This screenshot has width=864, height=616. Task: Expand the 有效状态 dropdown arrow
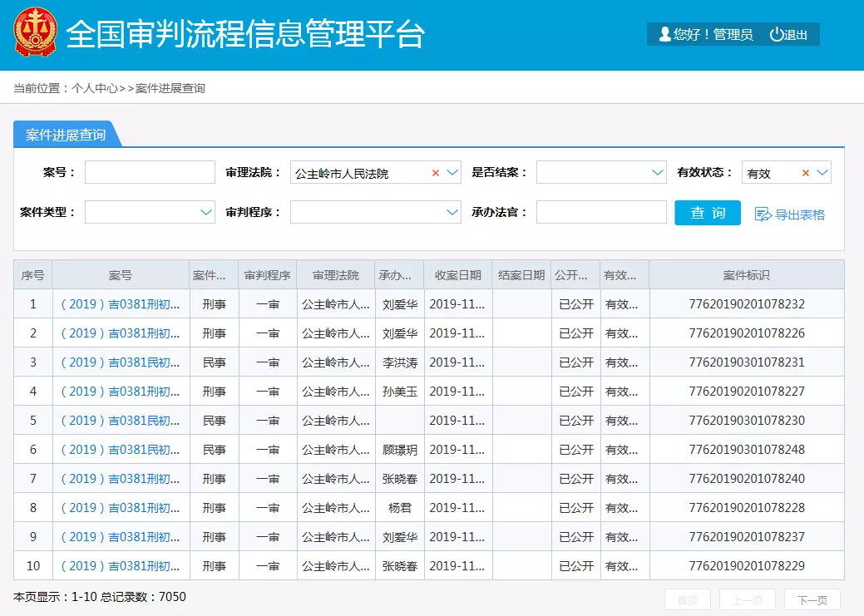pyautogui.click(x=822, y=173)
